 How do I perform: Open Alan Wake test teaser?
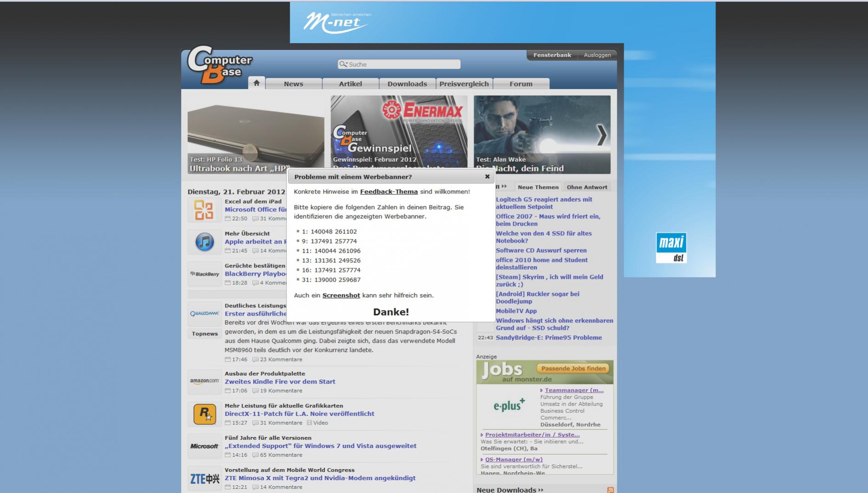point(542,135)
